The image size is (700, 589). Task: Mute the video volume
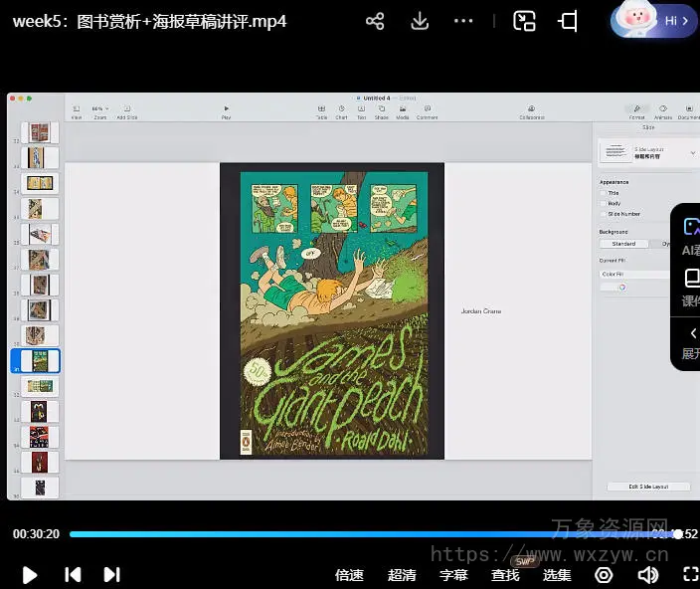[648, 574]
